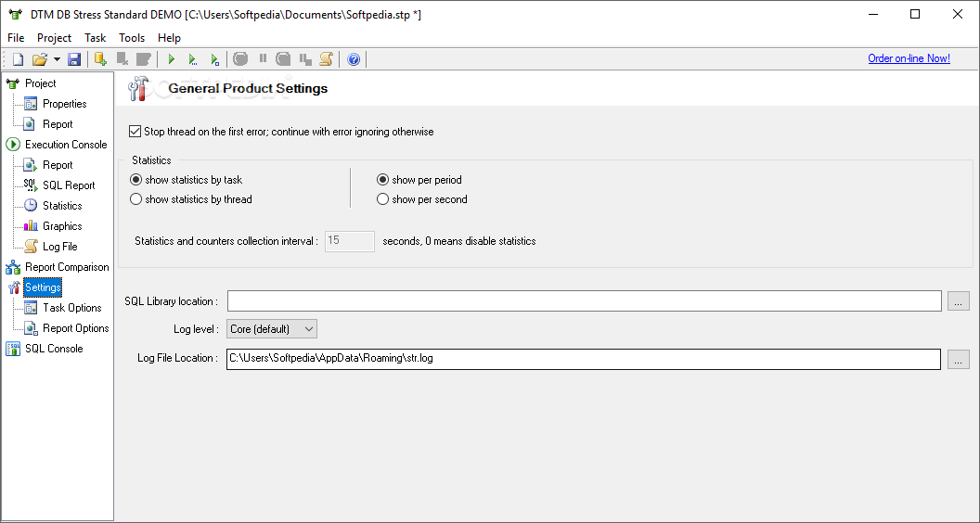This screenshot has width=980, height=523.
Task: Click the Order on-line Now! link
Action: coord(909,58)
